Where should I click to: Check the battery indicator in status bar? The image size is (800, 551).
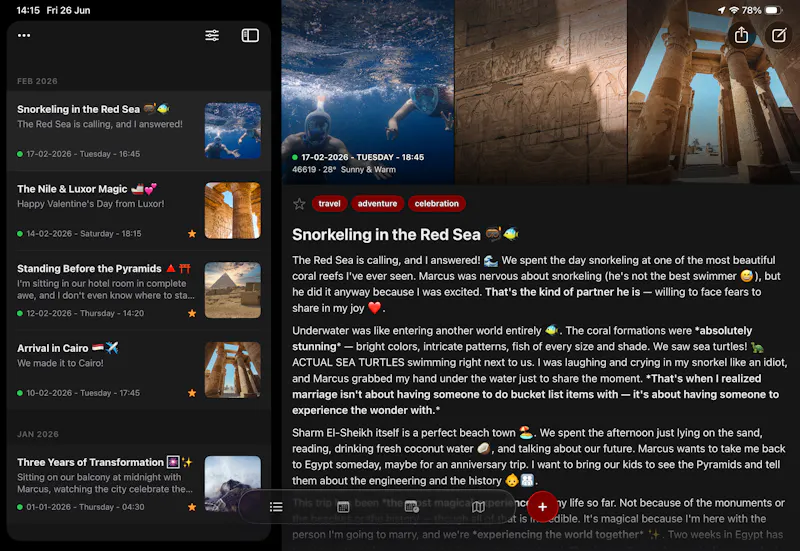[x=773, y=10]
